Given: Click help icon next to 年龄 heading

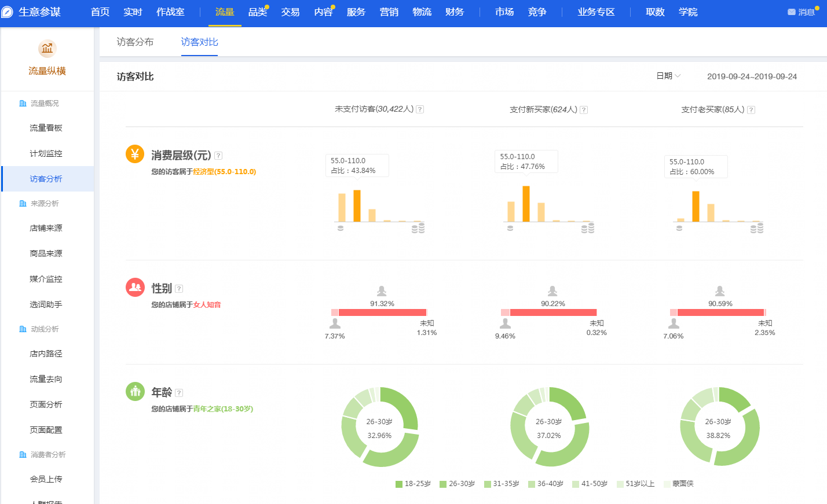Looking at the screenshot, I should point(179,393).
